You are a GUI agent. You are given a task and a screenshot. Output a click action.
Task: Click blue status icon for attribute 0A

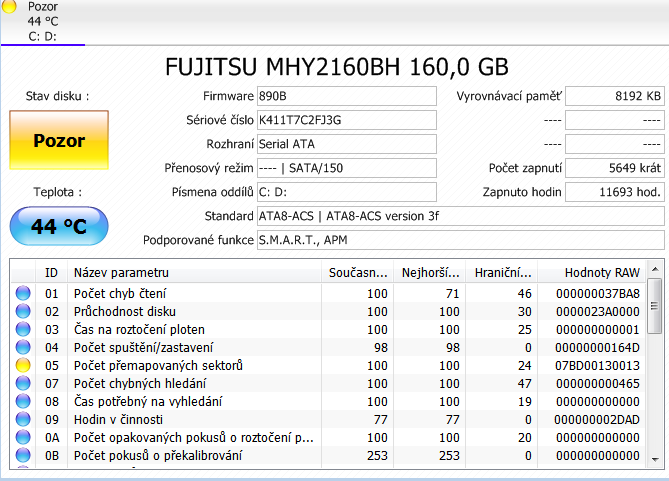[x=23, y=437]
